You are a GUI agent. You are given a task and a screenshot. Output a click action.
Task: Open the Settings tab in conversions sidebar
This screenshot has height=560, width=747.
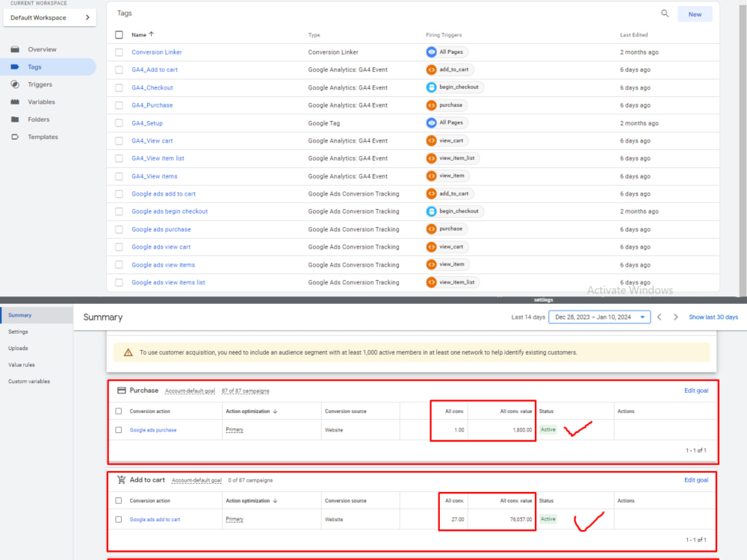18,332
